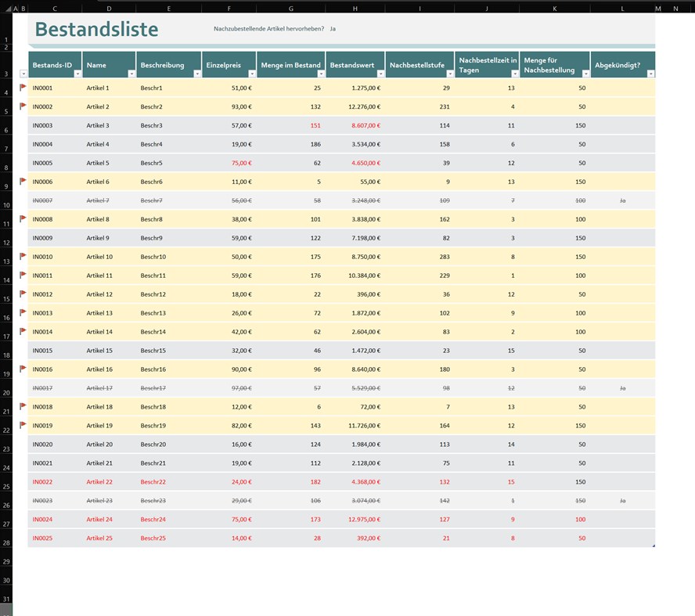Click the flag icon beside IN0008
This screenshot has width=695, height=616.
tap(23, 218)
